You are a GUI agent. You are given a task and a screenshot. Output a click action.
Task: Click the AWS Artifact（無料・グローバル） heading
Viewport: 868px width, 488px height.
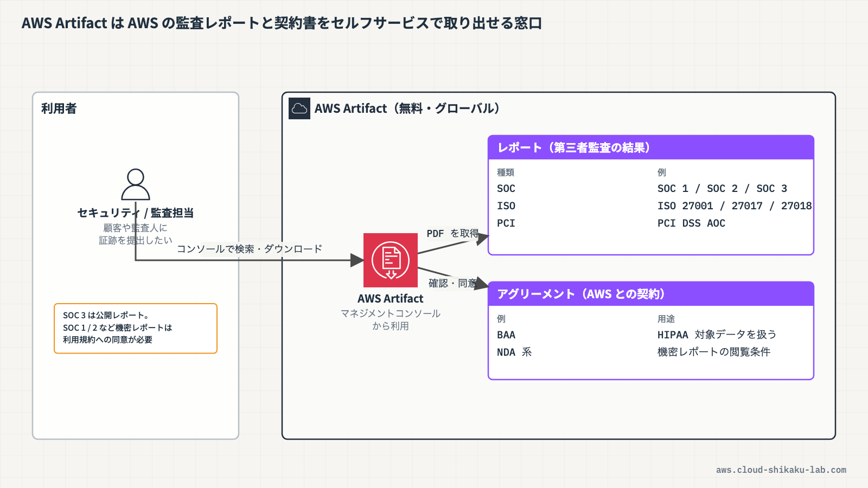click(x=407, y=108)
